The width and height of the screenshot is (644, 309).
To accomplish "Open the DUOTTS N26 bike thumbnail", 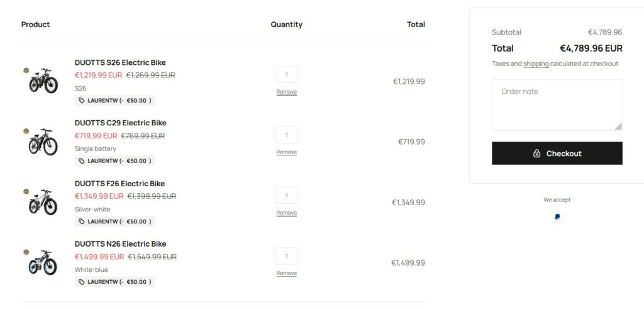I will (x=43, y=262).
